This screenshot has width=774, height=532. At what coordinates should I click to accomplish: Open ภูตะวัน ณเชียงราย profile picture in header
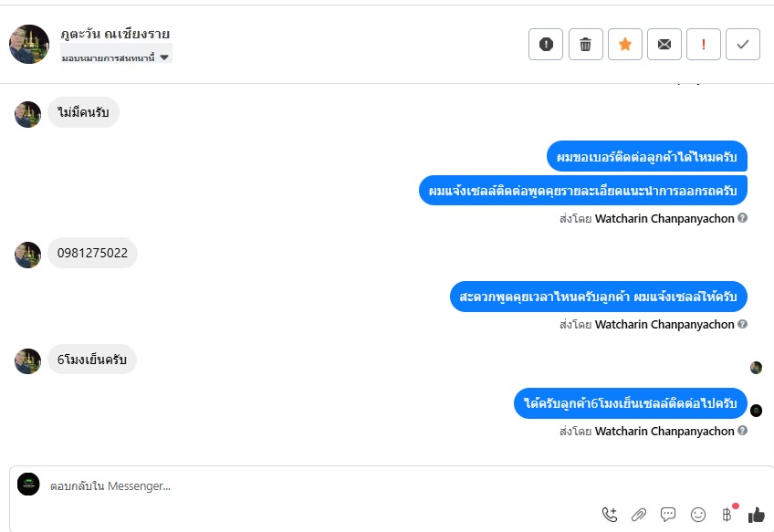coord(29,45)
